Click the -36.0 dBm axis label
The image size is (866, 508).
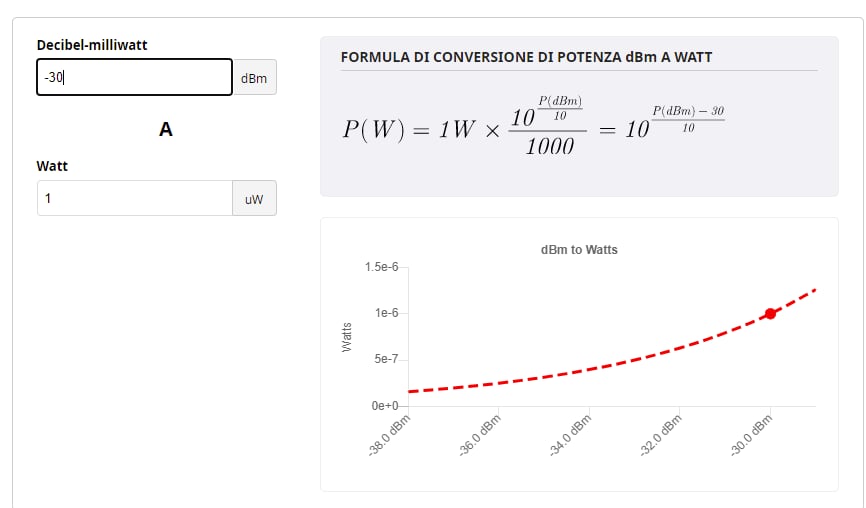pos(482,436)
